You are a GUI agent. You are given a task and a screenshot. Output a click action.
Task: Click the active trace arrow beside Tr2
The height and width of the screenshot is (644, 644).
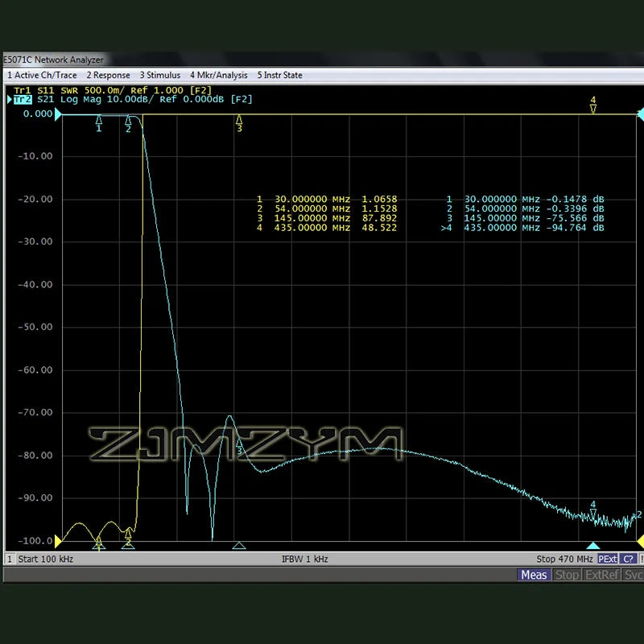coord(10,99)
